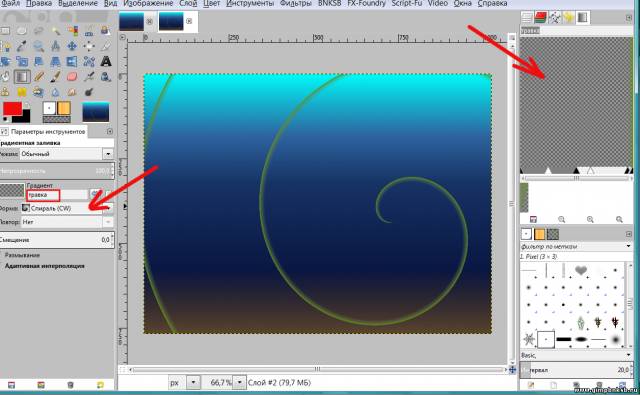The height and width of the screenshot is (395, 640).
Task: Switch to the second image tab thumbnail
Action: tap(171, 21)
